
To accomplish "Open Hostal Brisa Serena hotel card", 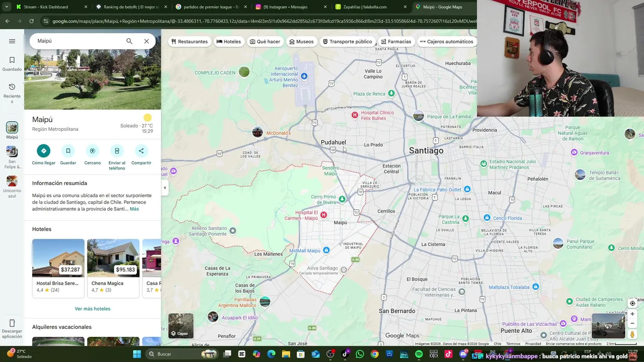I will (x=58, y=268).
